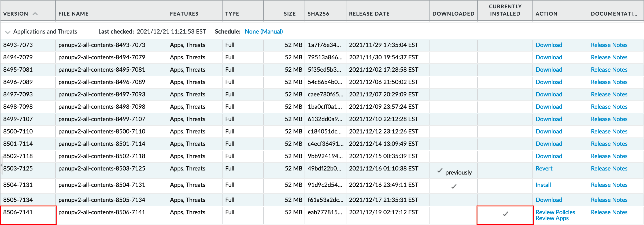Screen dimensions: 644x225
Task: Open the None (Manual) schedule link
Action: 264,32
